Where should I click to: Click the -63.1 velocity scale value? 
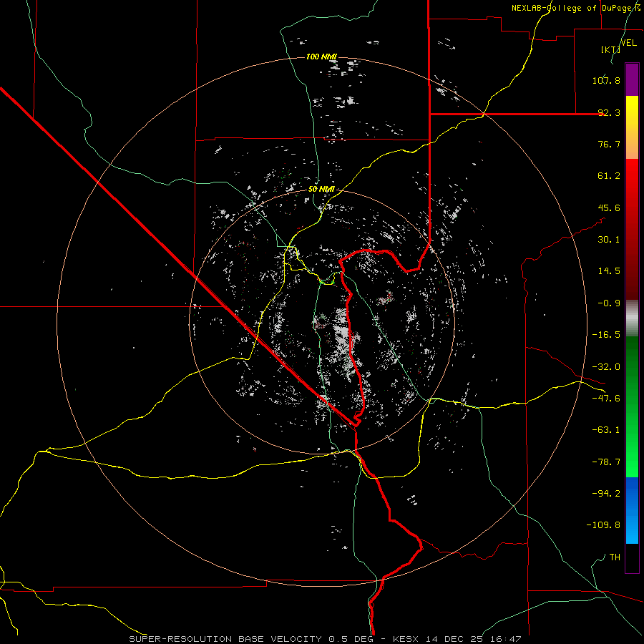click(x=606, y=430)
